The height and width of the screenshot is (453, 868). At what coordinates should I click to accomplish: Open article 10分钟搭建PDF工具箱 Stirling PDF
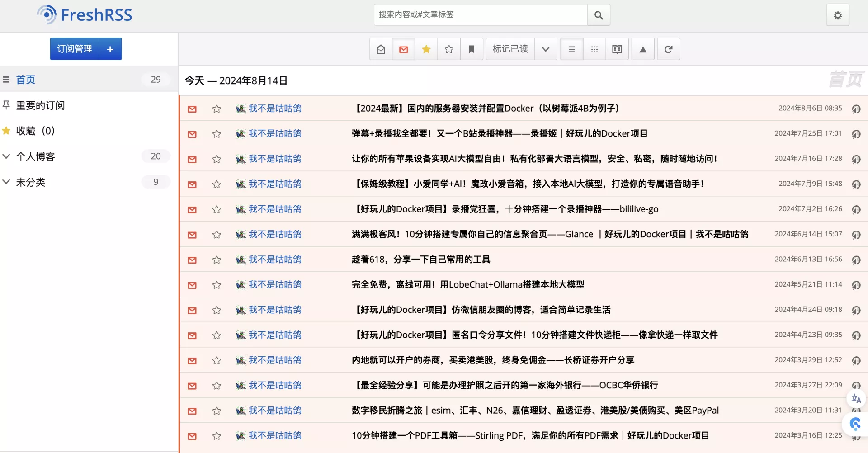[x=530, y=436]
